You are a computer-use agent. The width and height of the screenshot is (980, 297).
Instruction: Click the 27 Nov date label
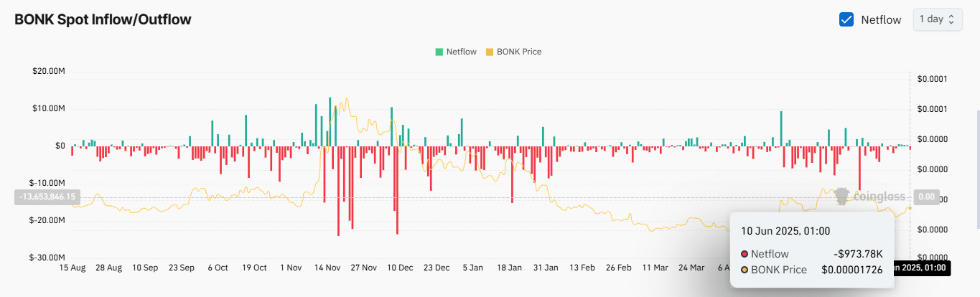[x=364, y=268]
